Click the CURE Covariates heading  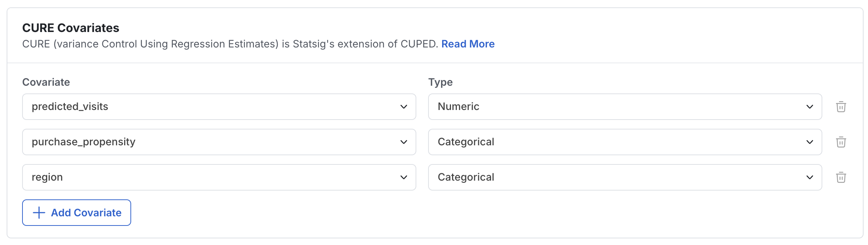(71, 28)
